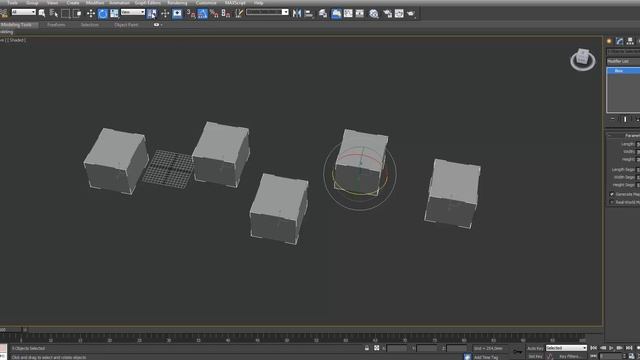640x360 pixels.
Task: Open the reference coordinate system View dropdown
Action: pyautogui.click(x=133, y=12)
